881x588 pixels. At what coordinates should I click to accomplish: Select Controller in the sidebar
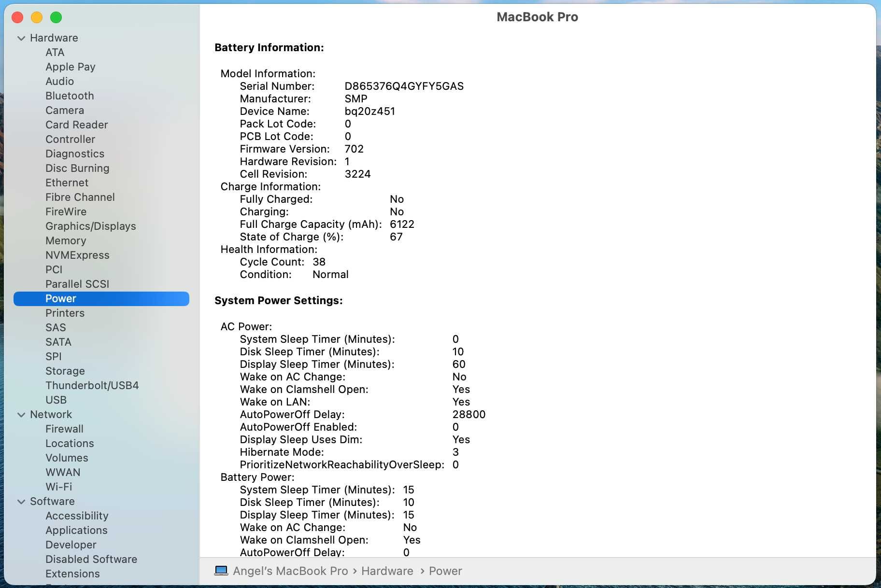(x=71, y=139)
